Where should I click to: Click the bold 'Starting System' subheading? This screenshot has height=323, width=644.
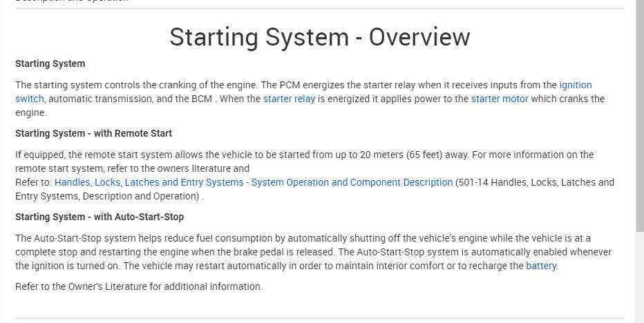coord(50,63)
